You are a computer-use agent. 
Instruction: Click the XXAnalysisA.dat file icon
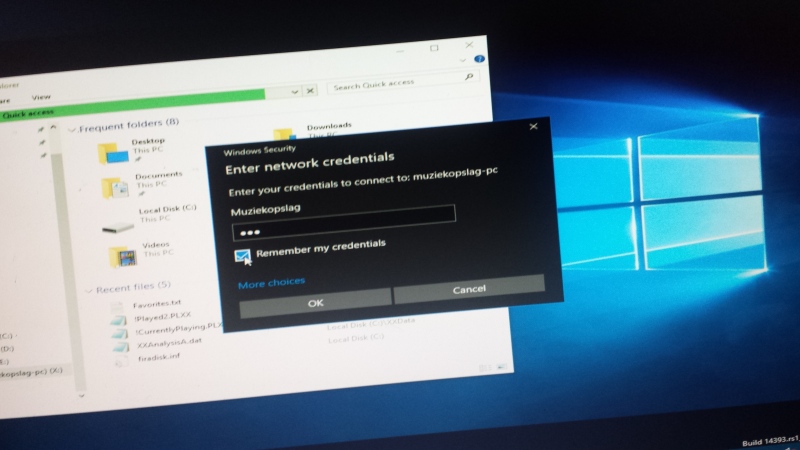120,347
